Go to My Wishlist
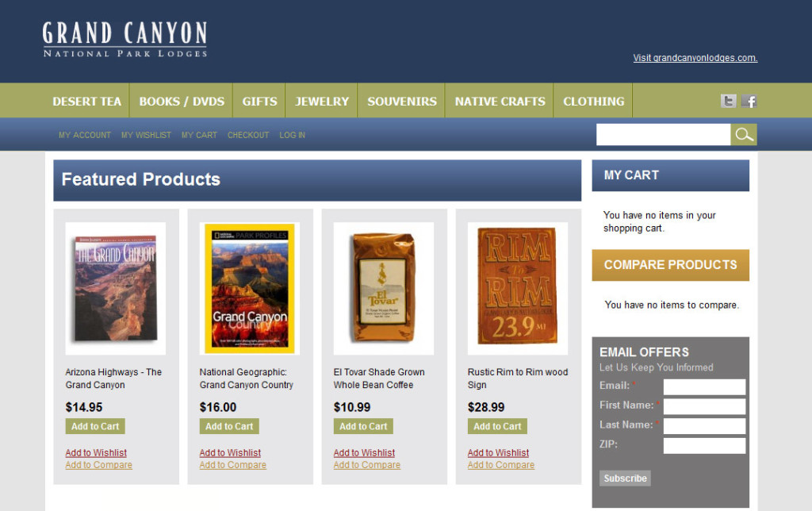Viewport: 812px width, 511px height. tap(146, 135)
